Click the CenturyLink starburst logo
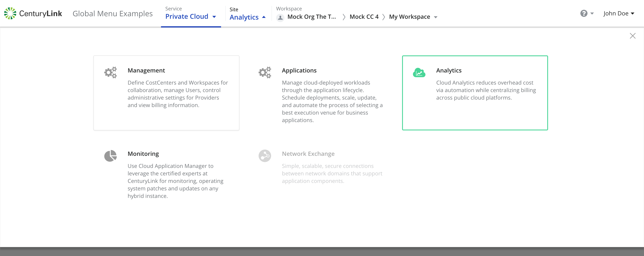Viewport: 644px width, 256px height. [10, 13]
